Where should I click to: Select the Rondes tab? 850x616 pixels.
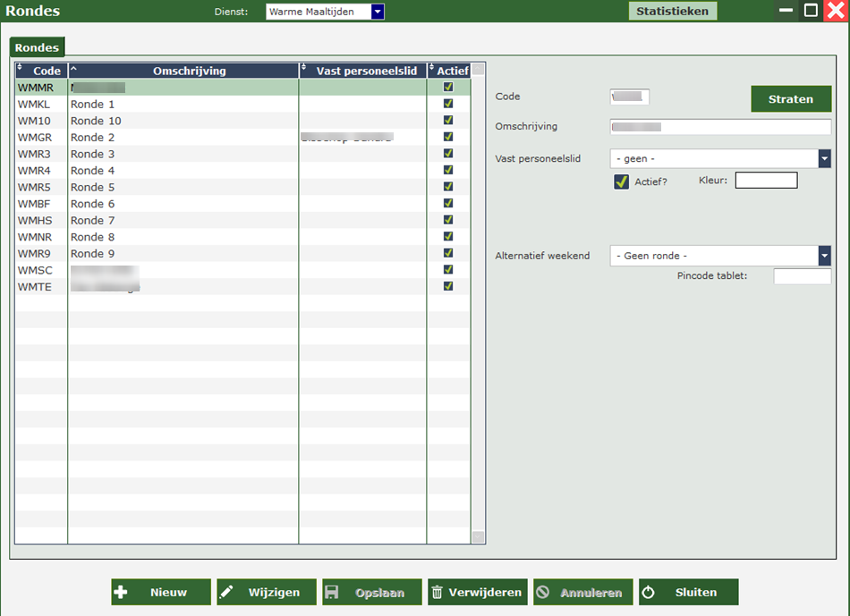coord(37,47)
